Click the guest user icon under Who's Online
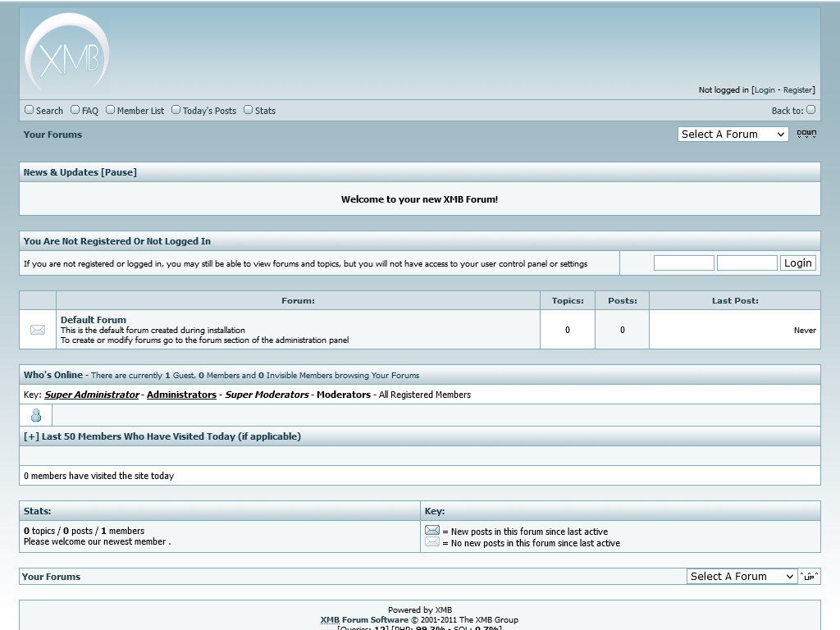Screen dimensions: 840x630 point(36,415)
